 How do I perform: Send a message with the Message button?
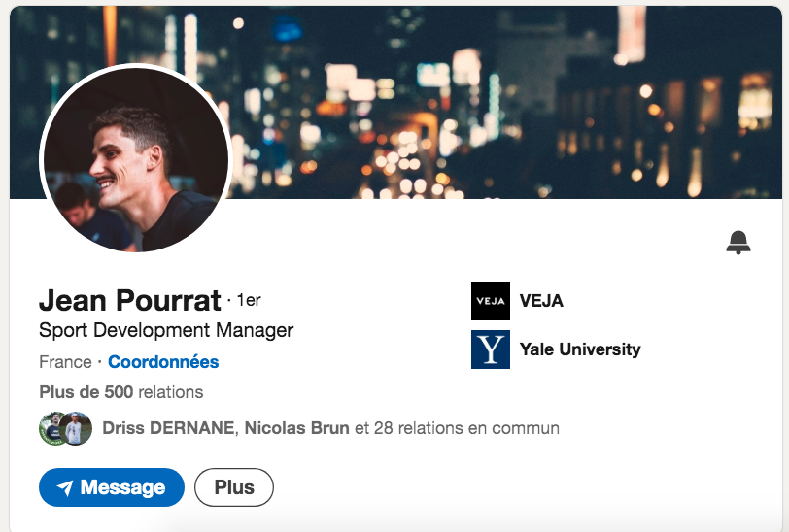tap(112, 487)
